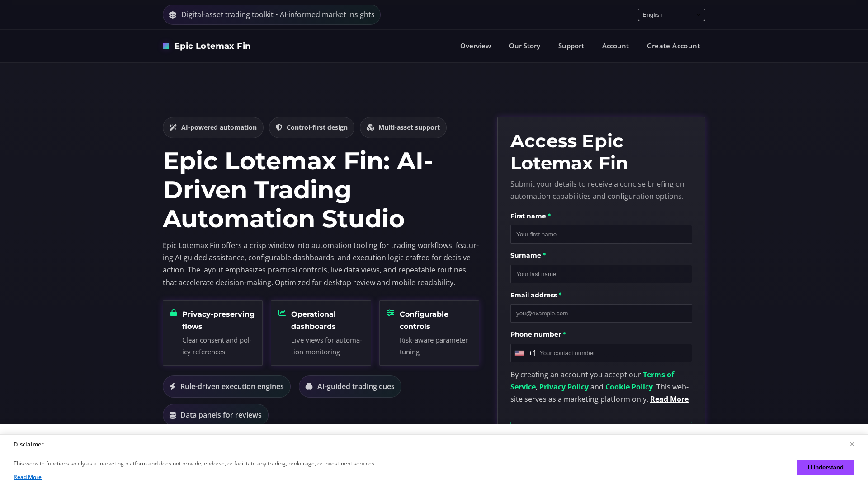The image size is (868, 488).
Task: Click the chart line Operational dashboards icon
Action: (282, 313)
